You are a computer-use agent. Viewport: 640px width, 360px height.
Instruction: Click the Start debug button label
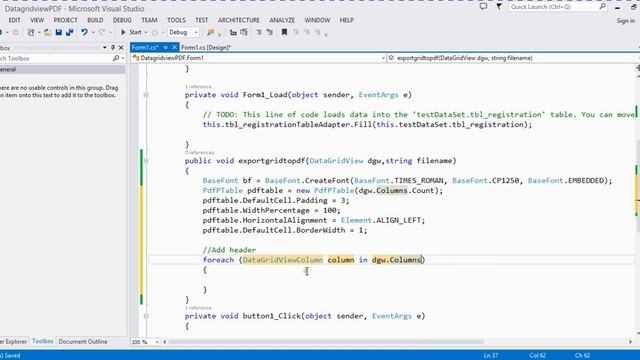[136, 32]
